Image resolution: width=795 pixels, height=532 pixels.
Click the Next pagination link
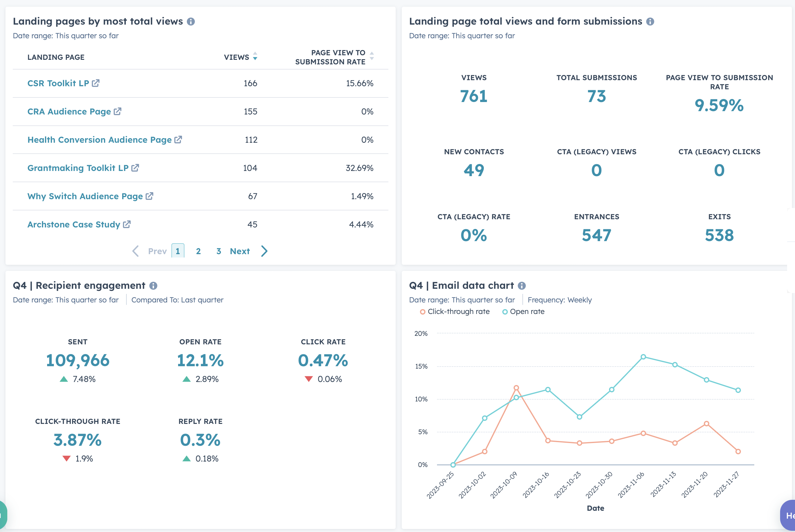point(240,251)
